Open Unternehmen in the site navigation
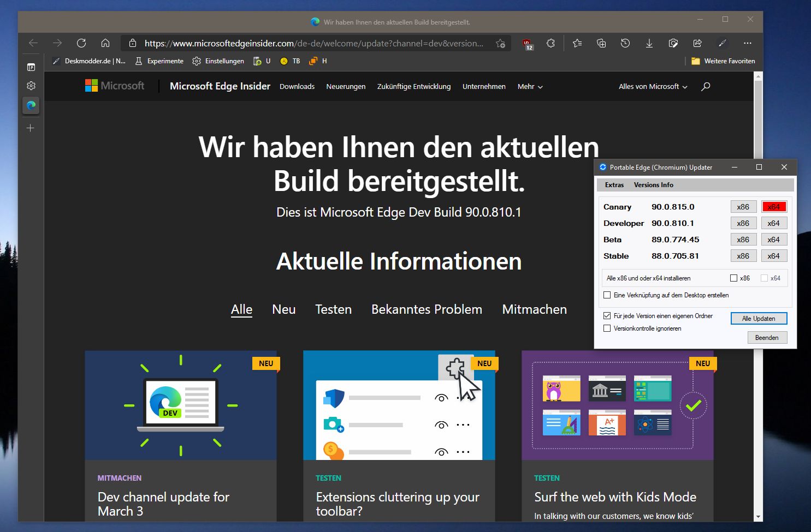Image resolution: width=811 pixels, height=532 pixels. pos(484,86)
